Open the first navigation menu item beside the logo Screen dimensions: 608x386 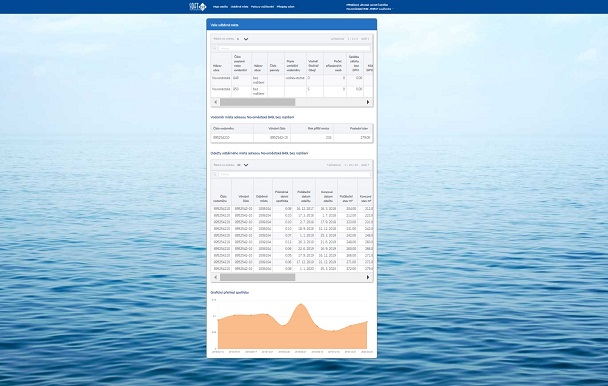pos(220,7)
